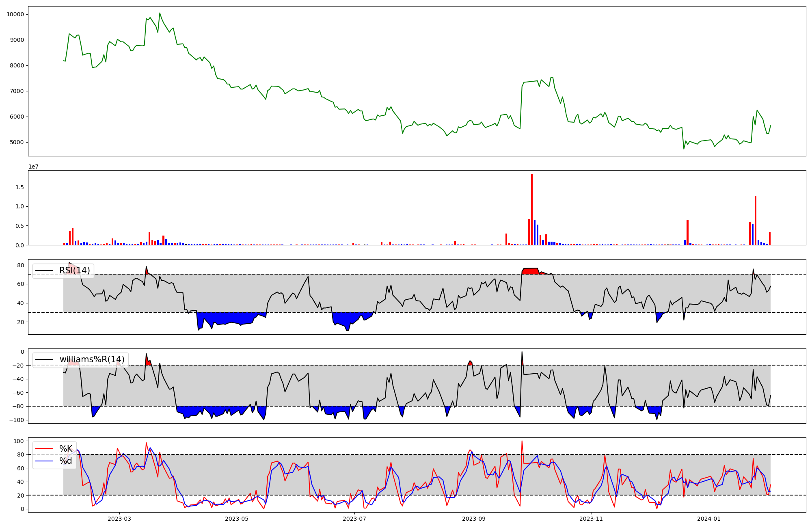Click the williams%R(14) legend label
This screenshot has height=528, width=812.
[92, 359]
